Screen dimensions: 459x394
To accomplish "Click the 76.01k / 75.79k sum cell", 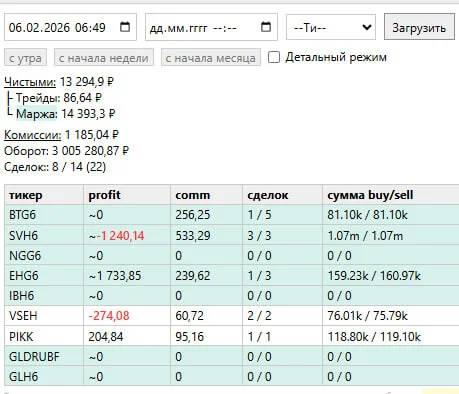I will [x=391, y=316].
